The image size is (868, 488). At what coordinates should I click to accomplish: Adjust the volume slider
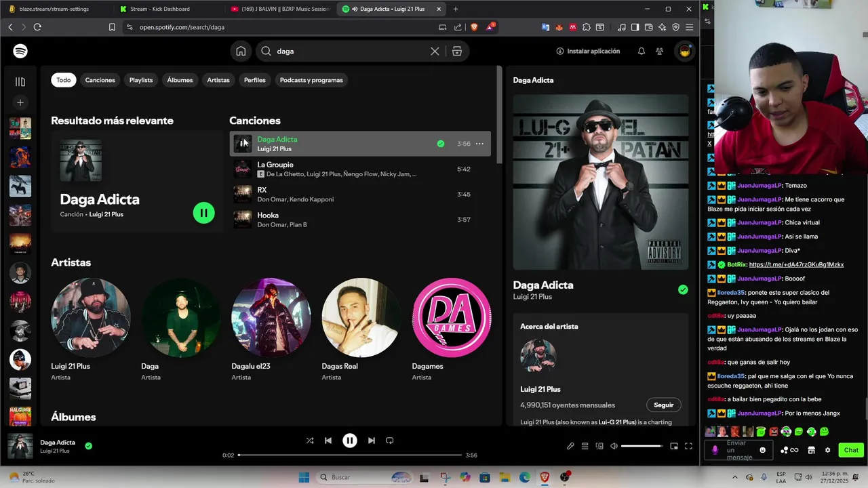(642, 446)
